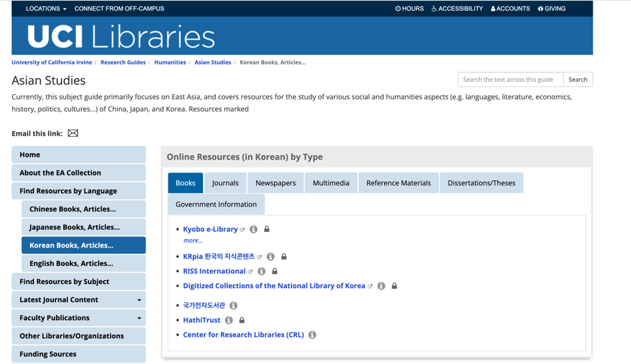
Task: Click more... under Kyobo e-Library
Action: (193, 241)
